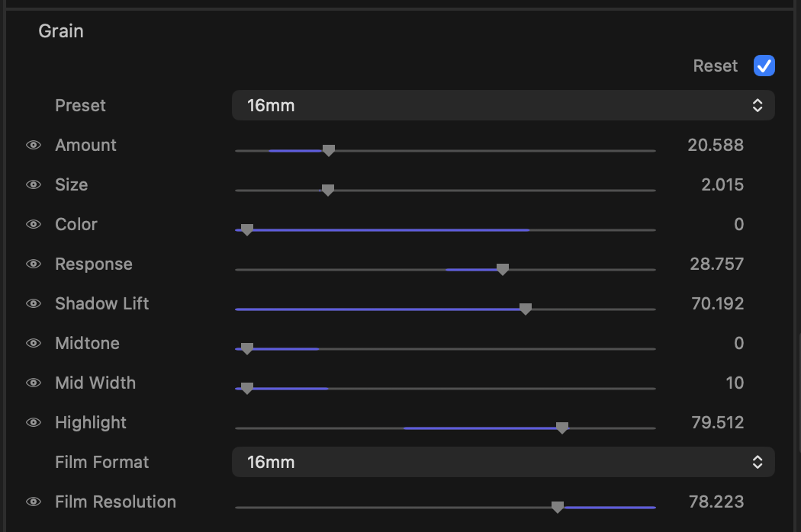Image resolution: width=801 pixels, height=532 pixels.
Task: Toggle the Color eye icon
Action: 34,224
